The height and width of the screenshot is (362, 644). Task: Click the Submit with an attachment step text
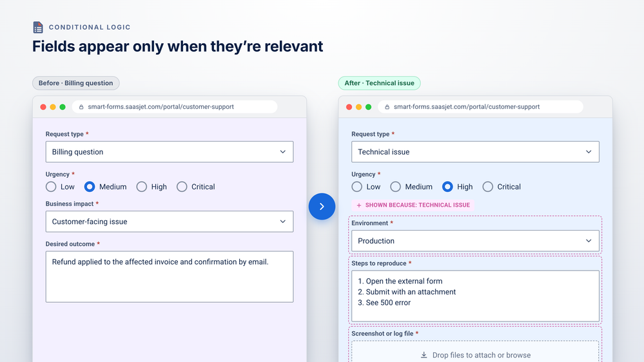pyautogui.click(x=407, y=292)
